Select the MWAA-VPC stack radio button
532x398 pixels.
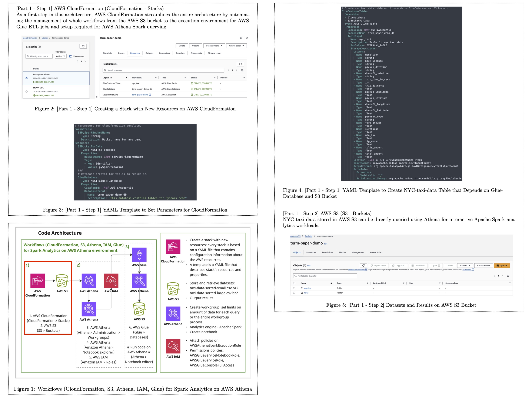[x=26, y=92]
